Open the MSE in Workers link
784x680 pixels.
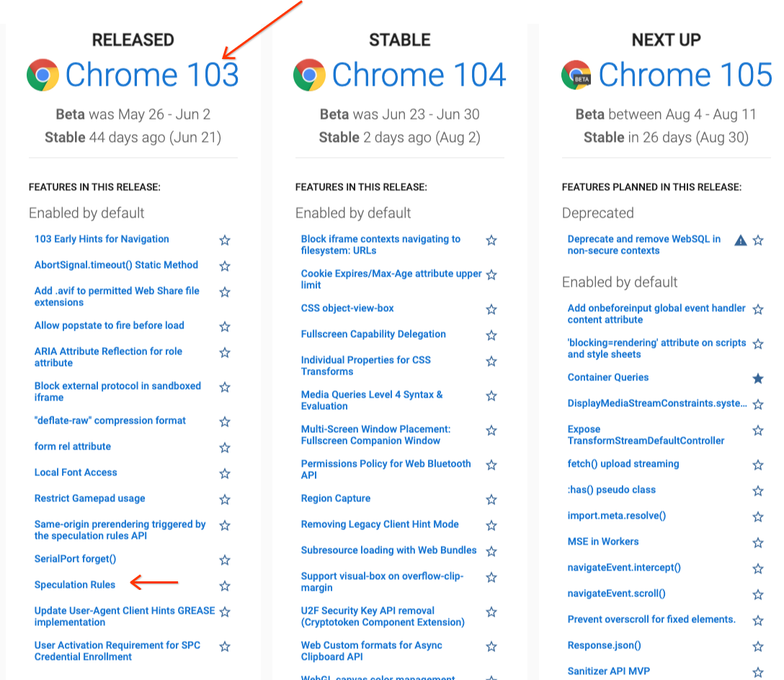coord(605,542)
